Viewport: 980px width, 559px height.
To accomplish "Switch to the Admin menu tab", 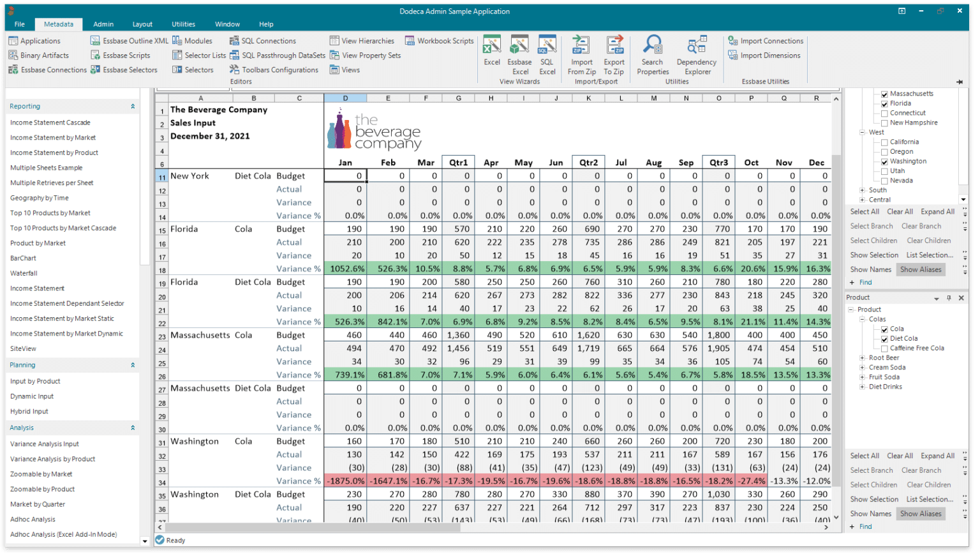I will (103, 24).
